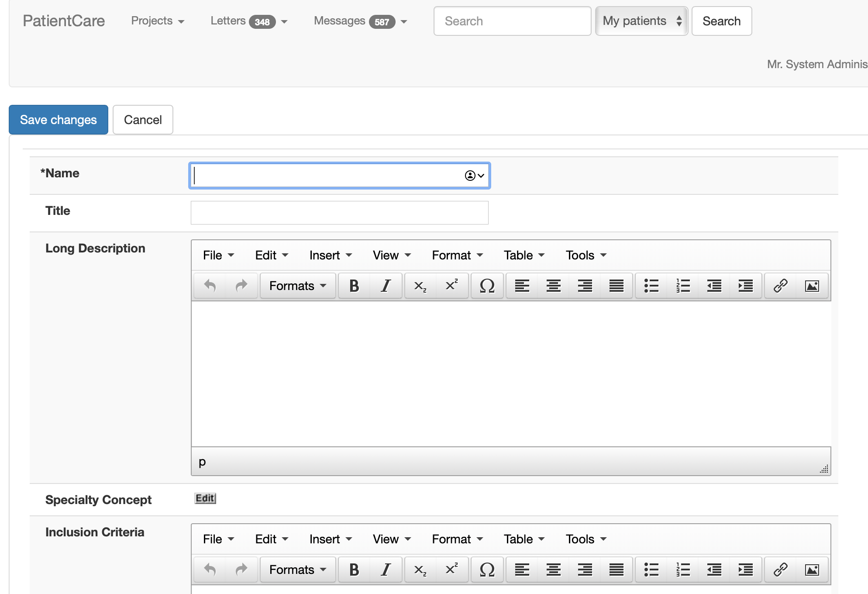Insert an image in Long Description editor
The width and height of the screenshot is (868, 594).
coord(812,286)
